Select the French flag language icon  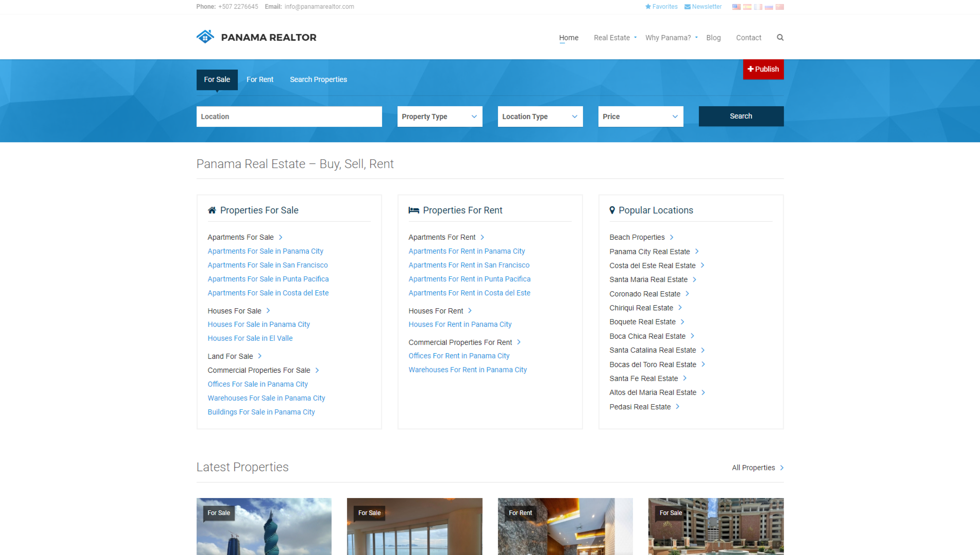758,7
